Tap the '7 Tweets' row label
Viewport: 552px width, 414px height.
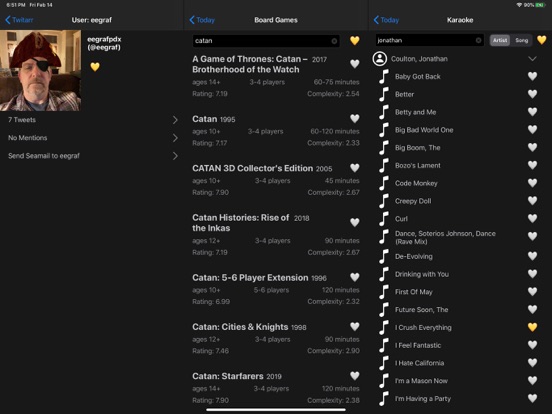tap(22, 120)
